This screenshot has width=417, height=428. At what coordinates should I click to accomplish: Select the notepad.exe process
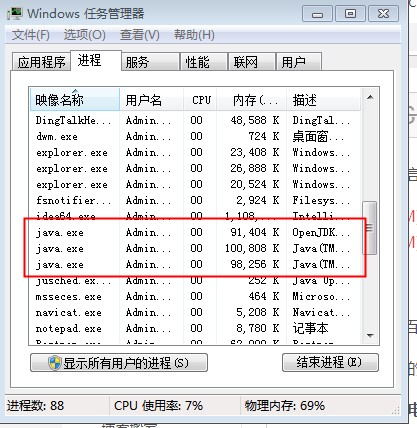[195, 328]
